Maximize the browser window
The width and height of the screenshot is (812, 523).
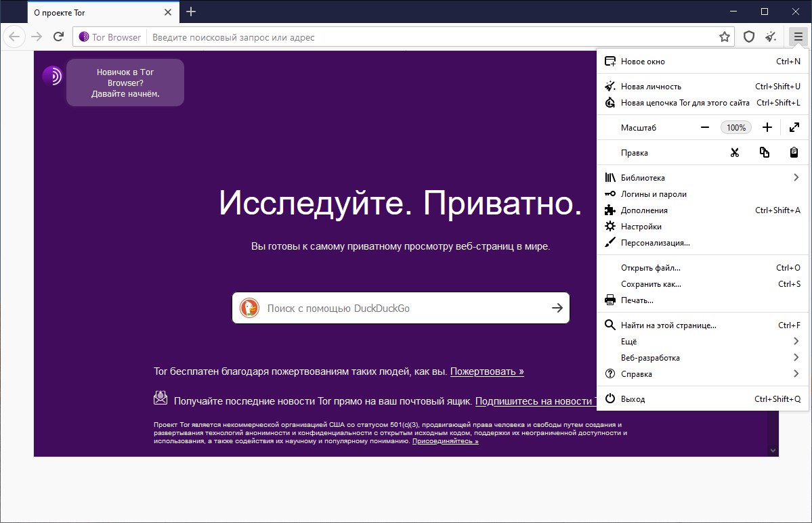click(x=765, y=12)
